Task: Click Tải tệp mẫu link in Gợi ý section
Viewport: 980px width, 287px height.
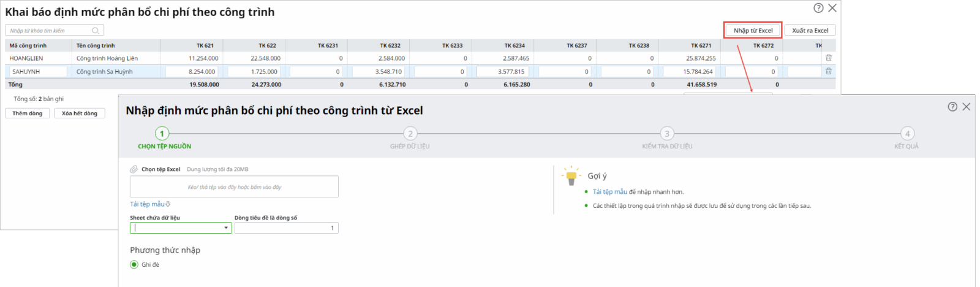Action: 610,192
